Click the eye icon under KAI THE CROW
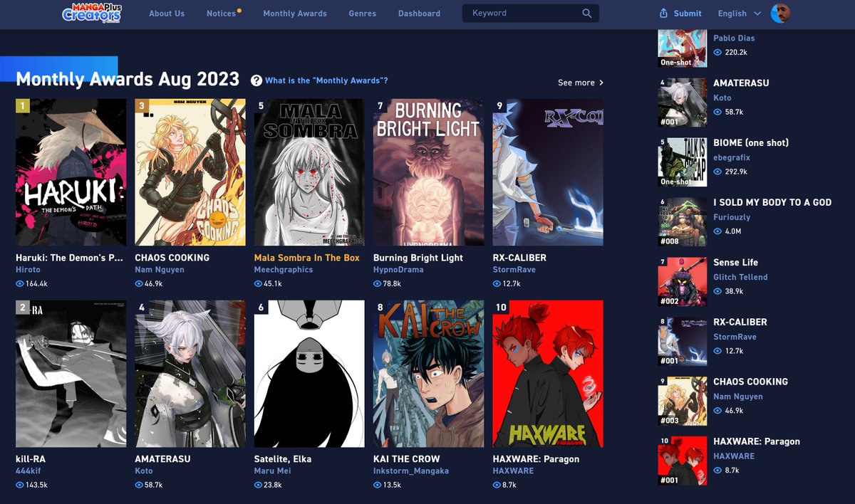 377,485
